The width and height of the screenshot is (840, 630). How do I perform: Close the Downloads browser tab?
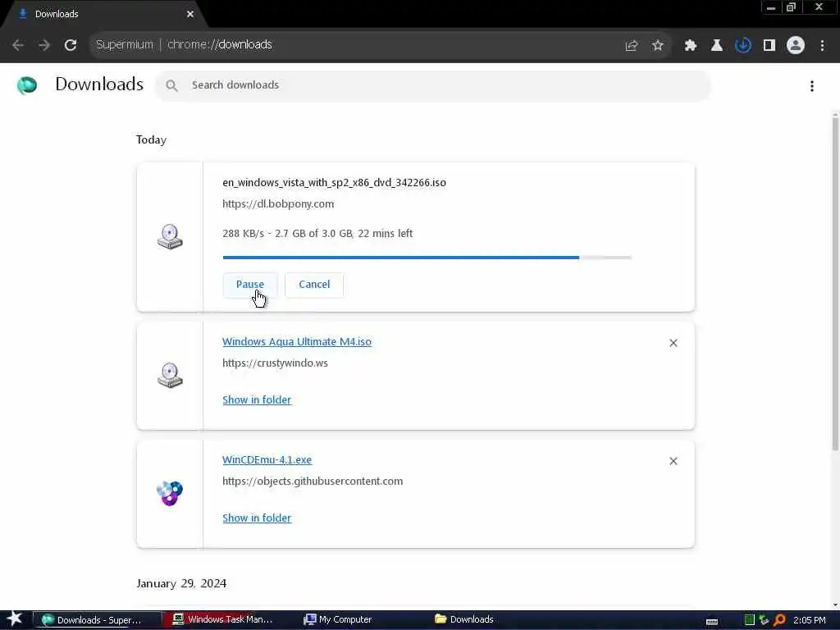click(x=190, y=15)
